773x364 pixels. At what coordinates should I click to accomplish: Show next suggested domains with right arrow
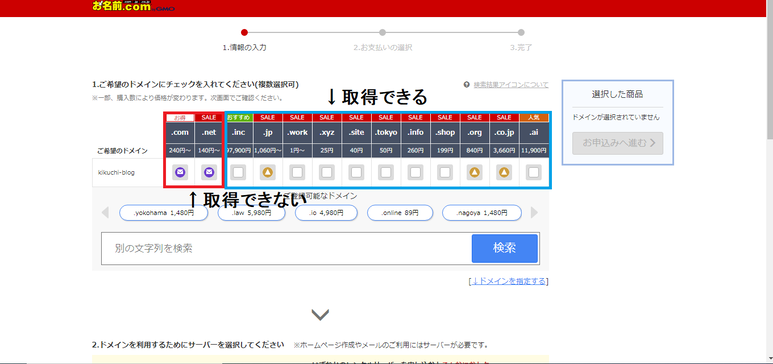tap(534, 213)
